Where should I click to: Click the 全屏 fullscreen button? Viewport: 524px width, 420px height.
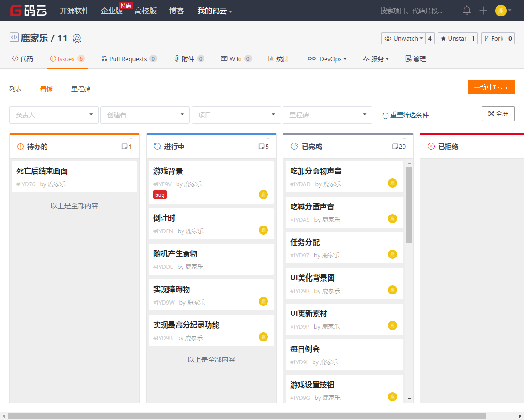pyautogui.click(x=498, y=114)
